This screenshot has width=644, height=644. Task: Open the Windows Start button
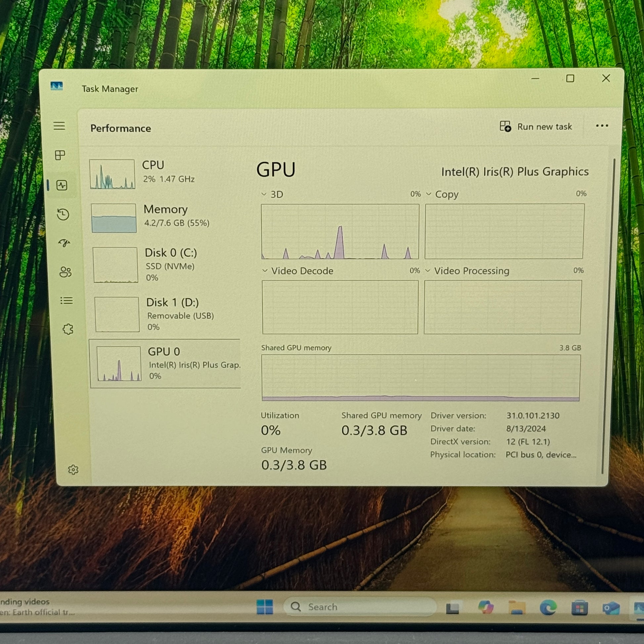pyautogui.click(x=265, y=607)
